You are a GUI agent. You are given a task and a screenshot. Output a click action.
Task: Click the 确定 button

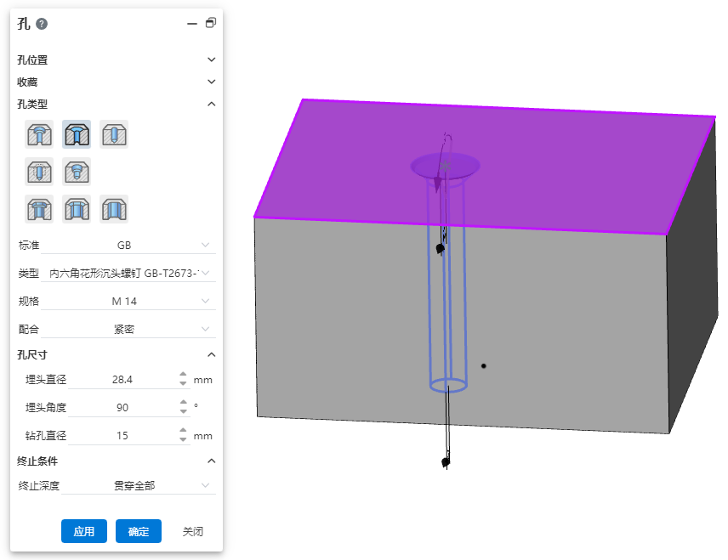(139, 531)
